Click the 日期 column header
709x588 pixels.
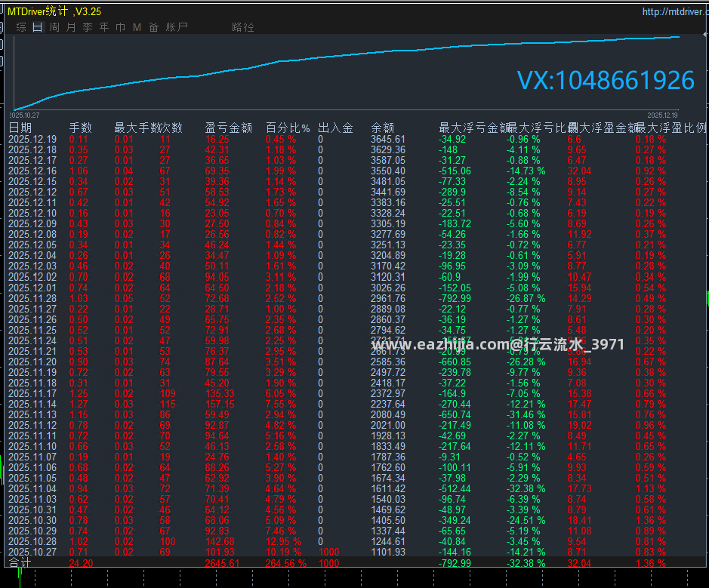[20, 128]
